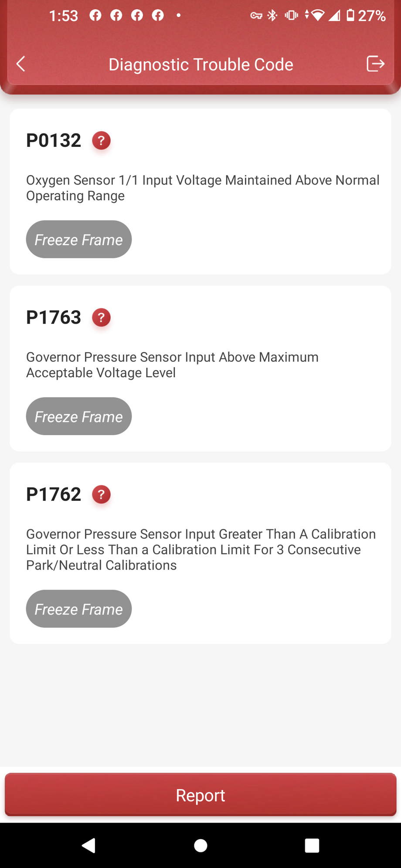Tap the Diagnostic Trouble Code title
The width and height of the screenshot is (401, 868).
200,64
